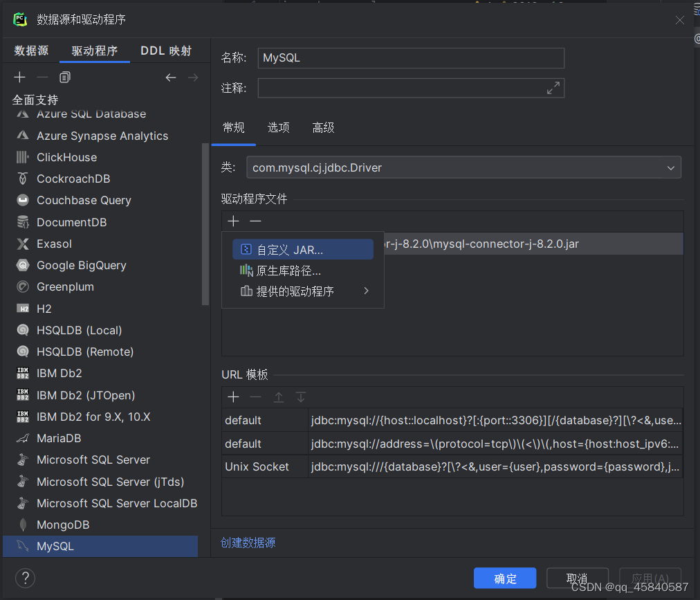Click the Couchbase Query driver icon
This screenshot has height=600, width=700.
tap(23, 200)
